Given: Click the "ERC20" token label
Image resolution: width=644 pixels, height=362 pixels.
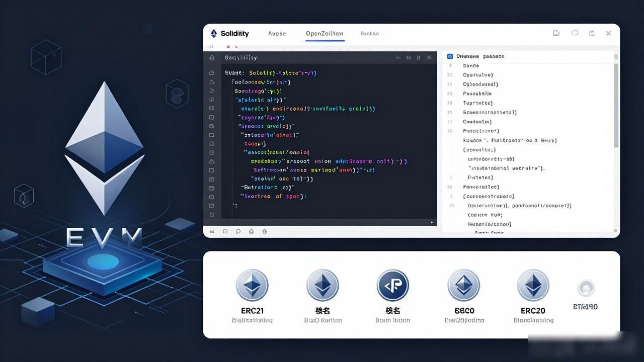Looking at the screenshot, I should point(533,311).
